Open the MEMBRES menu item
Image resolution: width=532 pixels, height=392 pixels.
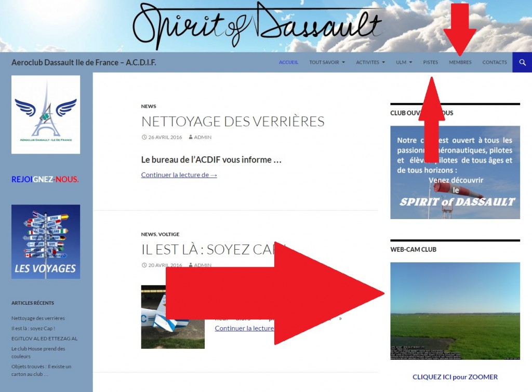coord(460,62)
